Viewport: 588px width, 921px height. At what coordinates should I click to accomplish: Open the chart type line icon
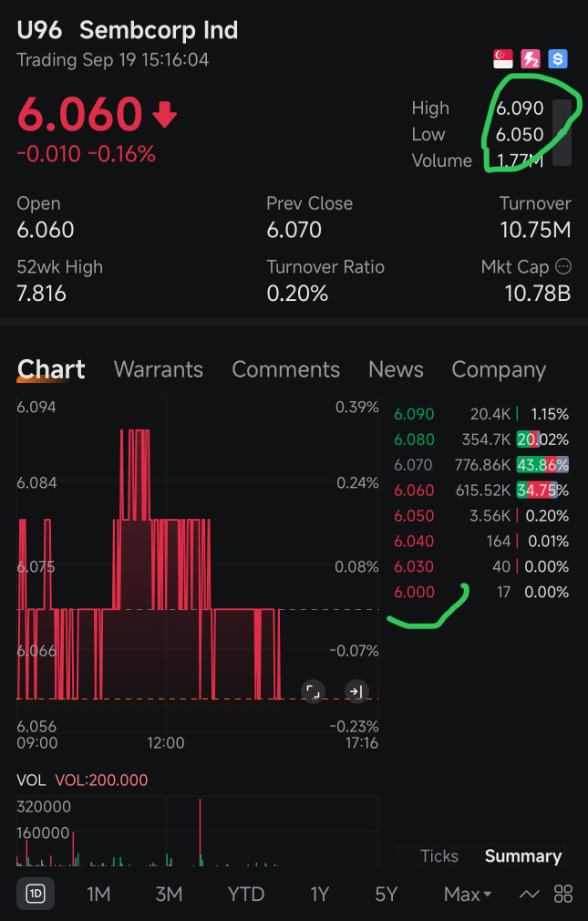click(x=529, y=894)
